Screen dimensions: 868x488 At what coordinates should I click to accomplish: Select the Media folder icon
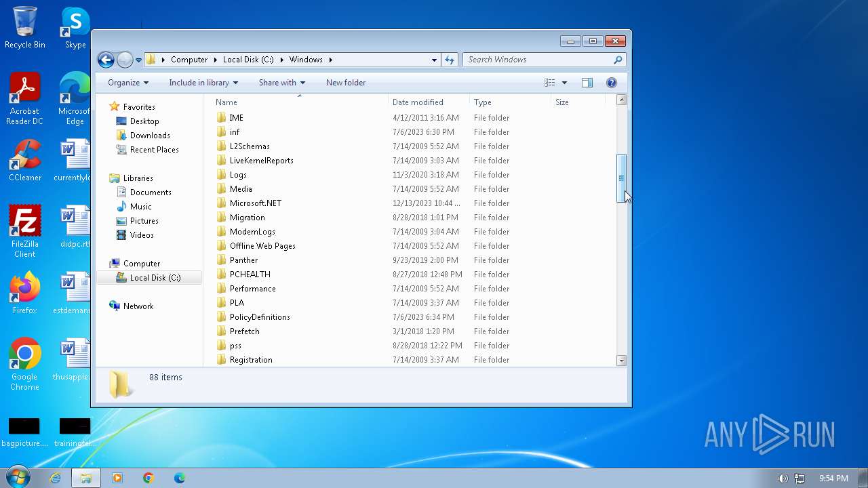221,189
